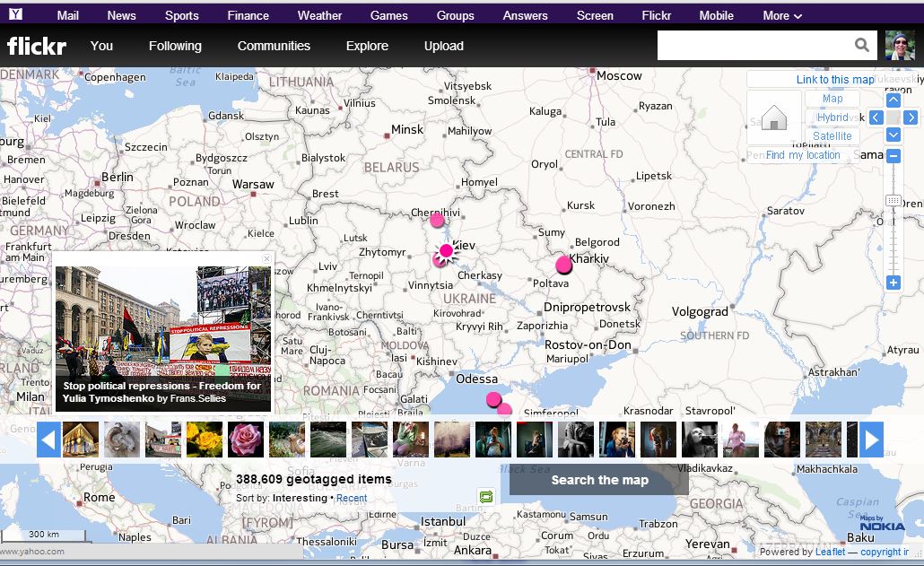
Task: Switch to Map view
Action: 832,99
